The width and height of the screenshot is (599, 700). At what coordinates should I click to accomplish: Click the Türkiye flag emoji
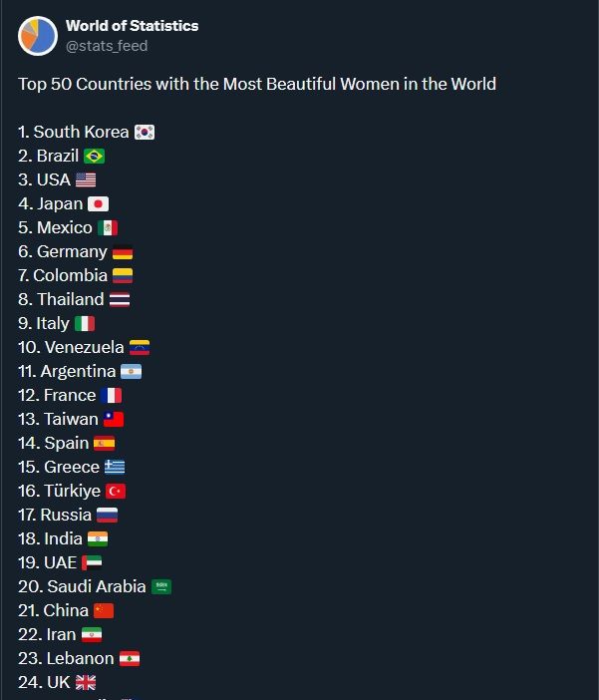point(116,491)
